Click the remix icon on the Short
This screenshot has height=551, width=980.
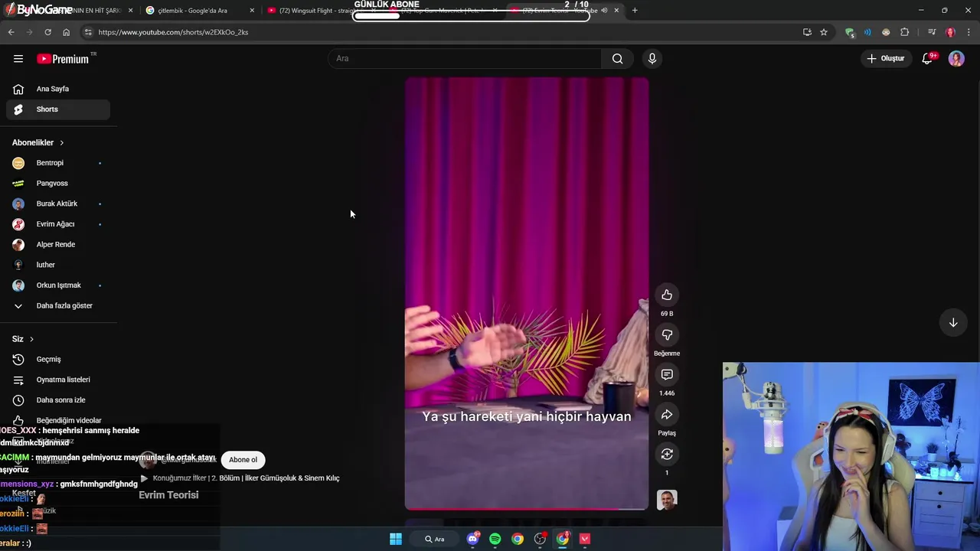point(667,455)
